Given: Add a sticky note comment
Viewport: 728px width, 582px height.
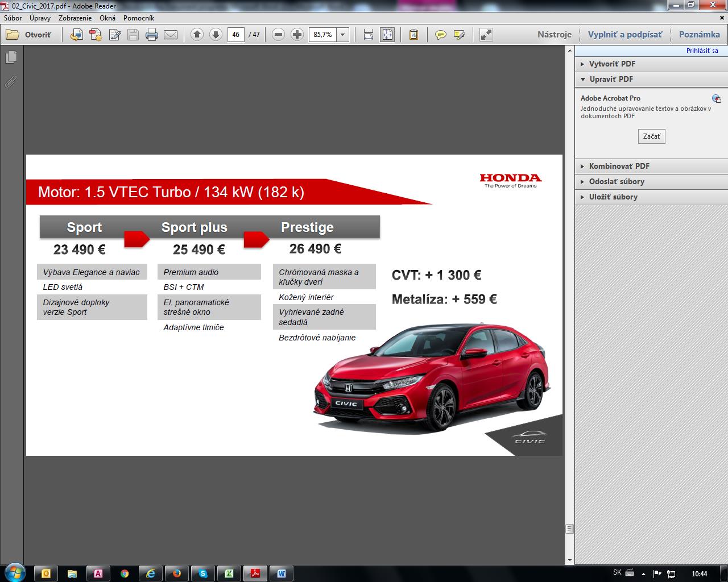Looking at the screenshot, I should point(440,35).
